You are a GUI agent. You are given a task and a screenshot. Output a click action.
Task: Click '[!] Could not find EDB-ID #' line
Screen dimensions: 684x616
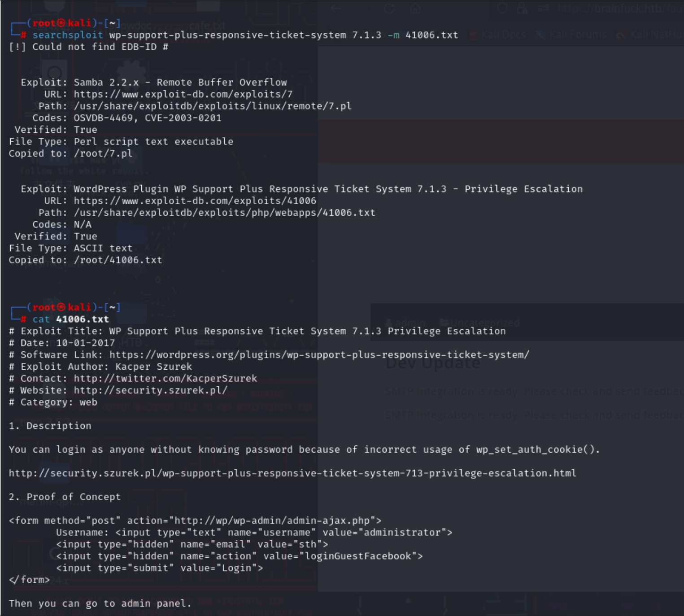(89, 47)
